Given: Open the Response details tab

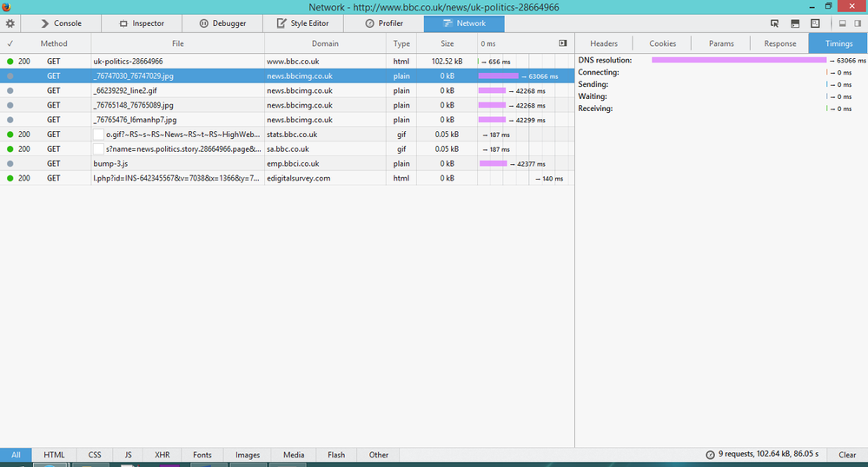Looking at the screenshot, I should (780, 43).
